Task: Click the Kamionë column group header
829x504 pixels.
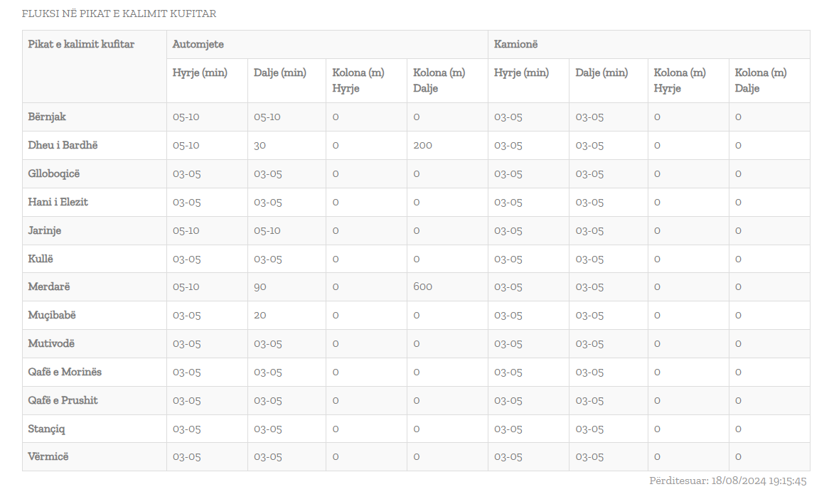Action: pyautogui.click(x=516, y=44)
